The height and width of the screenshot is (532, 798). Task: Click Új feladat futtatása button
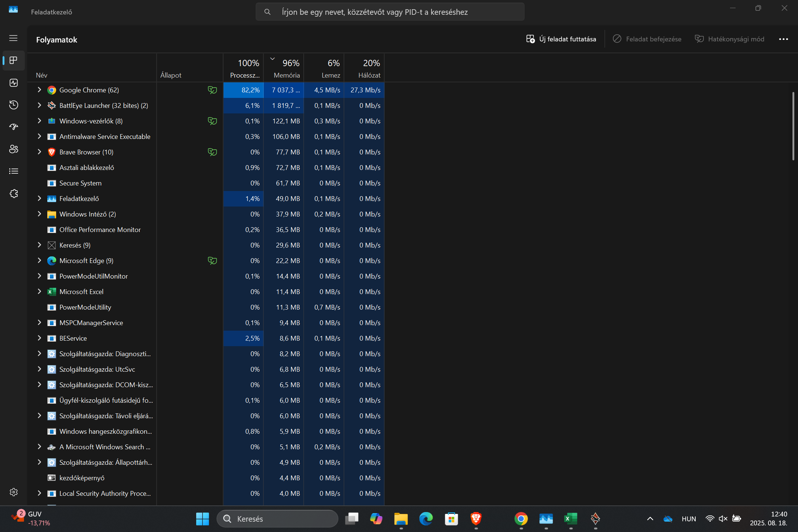[x=561, y=39]
